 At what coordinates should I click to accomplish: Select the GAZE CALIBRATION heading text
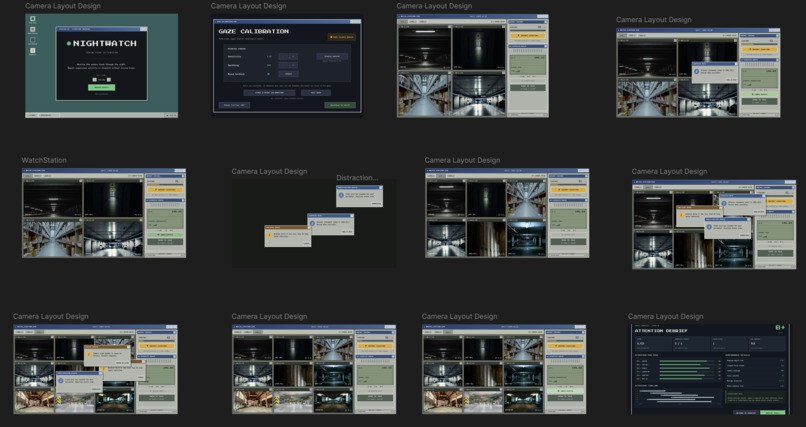pos(253,31)
